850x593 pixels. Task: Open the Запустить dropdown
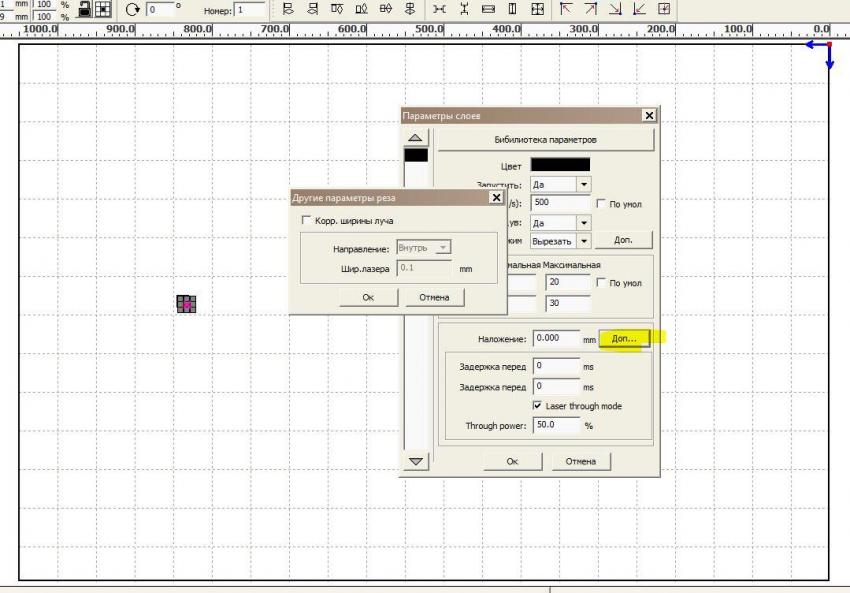[x=584, y=185]
